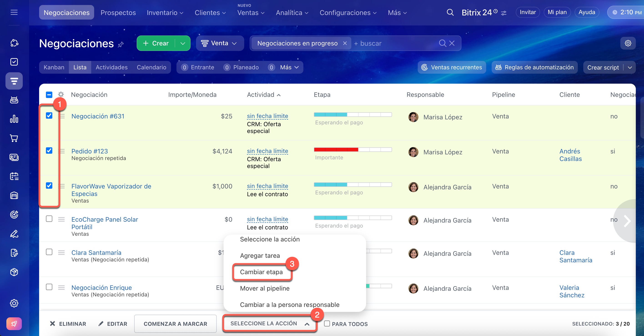Viewport: 644px width, 336px height.
Task: Open the Crear button dropdown arrow
Action: (183, 43)
